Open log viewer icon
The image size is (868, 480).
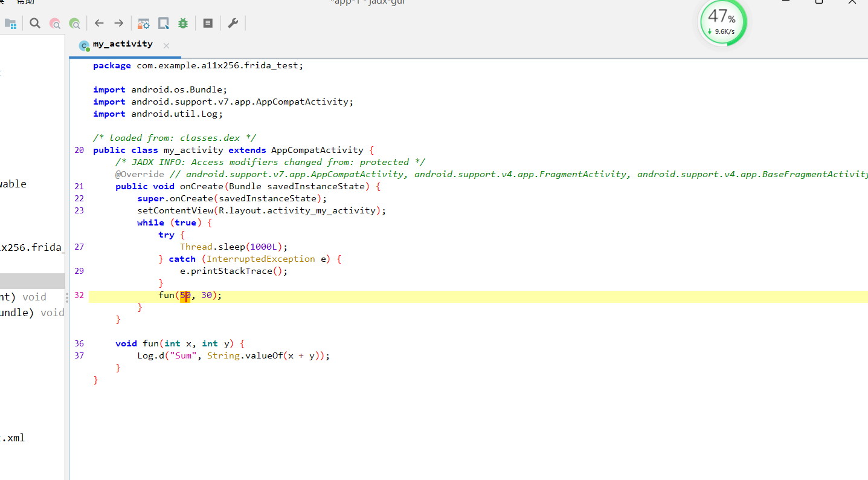click(x=208, y=24)
